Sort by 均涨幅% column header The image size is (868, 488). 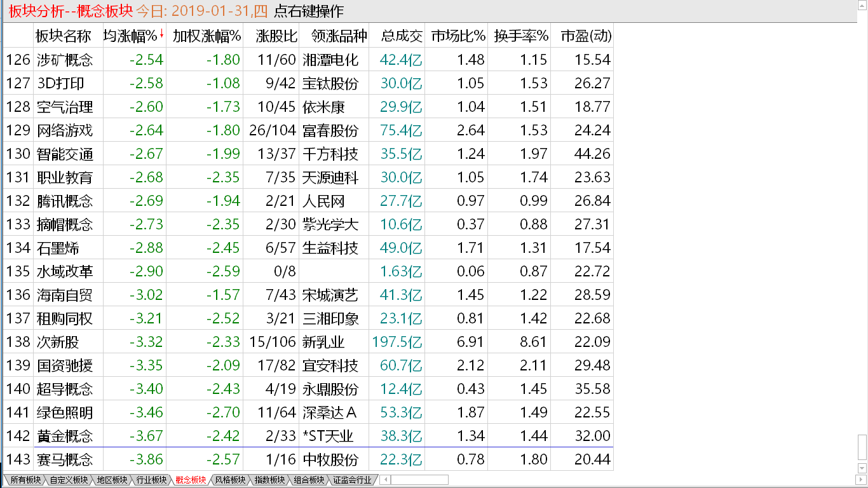(x=134, y=36)
